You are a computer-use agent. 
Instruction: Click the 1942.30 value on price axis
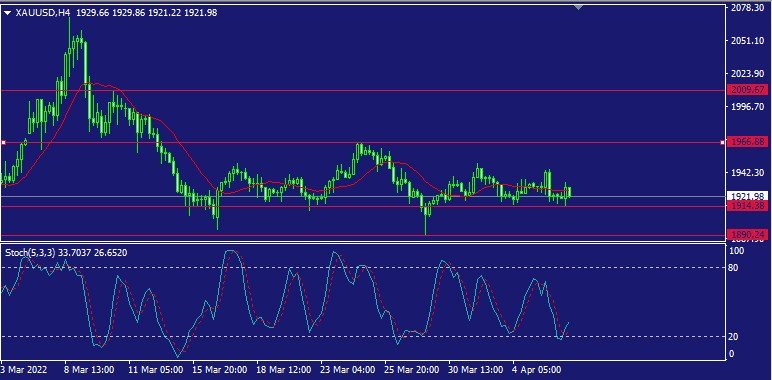(747, 173)
